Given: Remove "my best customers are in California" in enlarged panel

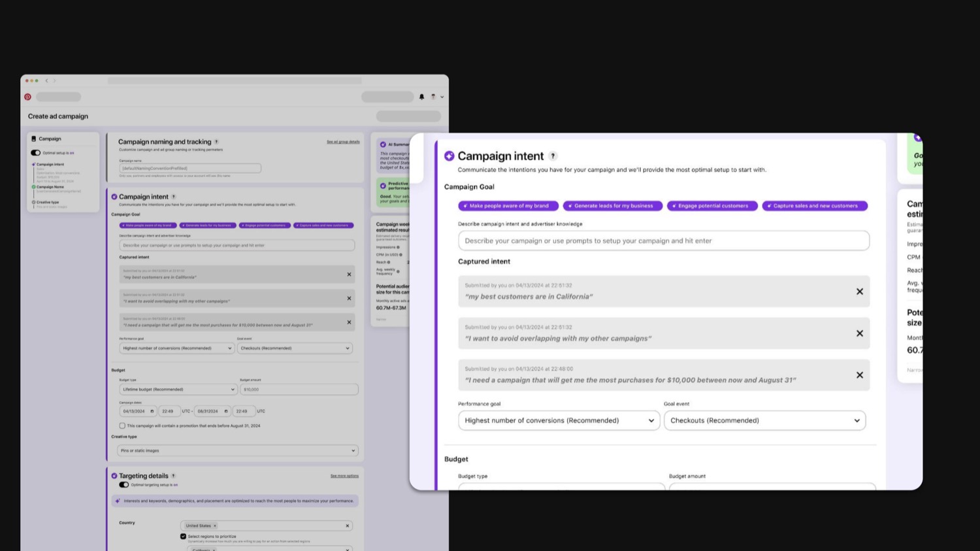Looking at the screenshot, I should pos(860,292).
